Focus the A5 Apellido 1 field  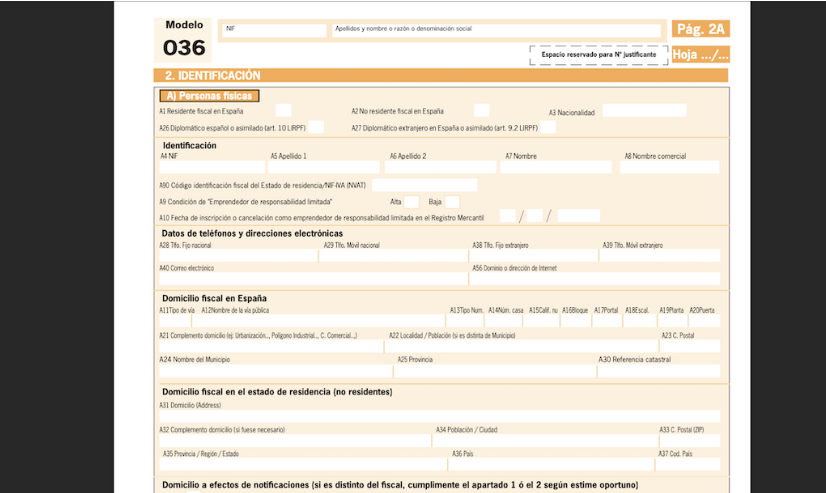pyautogui.click(x=325, y=167)
